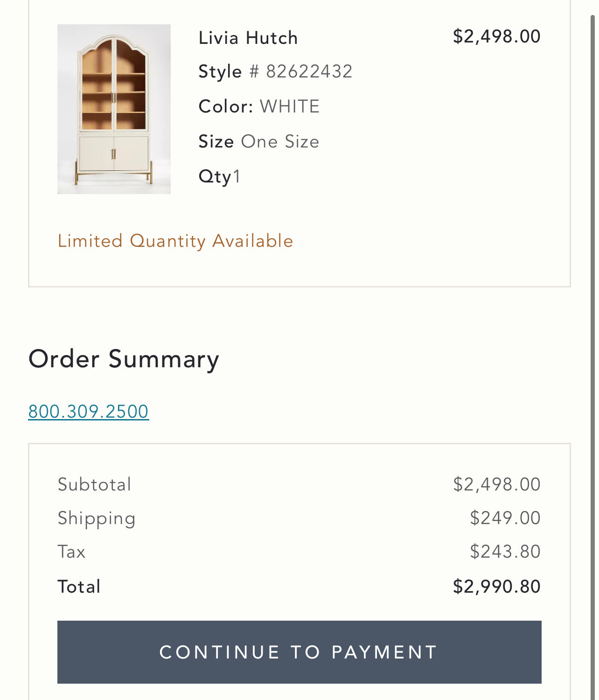This screenshot has height=700, width=599.
Task: Select the Style # 82622432 text
Action: coord(275,71)
